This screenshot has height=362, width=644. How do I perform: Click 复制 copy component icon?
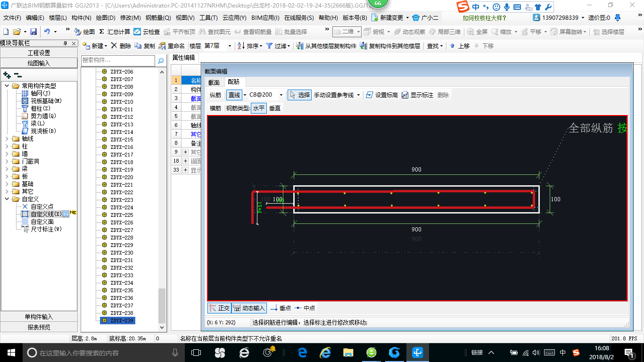[x=145, y=46]
